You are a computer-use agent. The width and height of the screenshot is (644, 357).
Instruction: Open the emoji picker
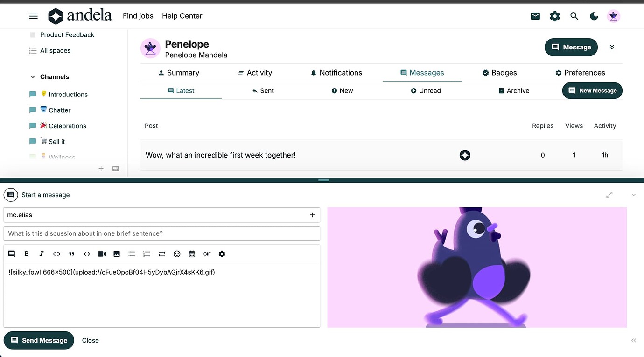177,254
